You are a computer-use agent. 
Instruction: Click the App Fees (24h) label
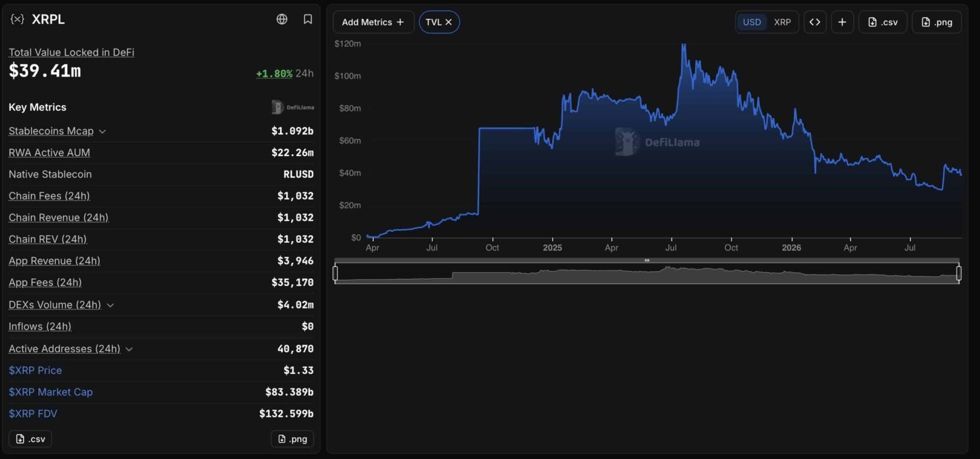click(x=45, y=282)
